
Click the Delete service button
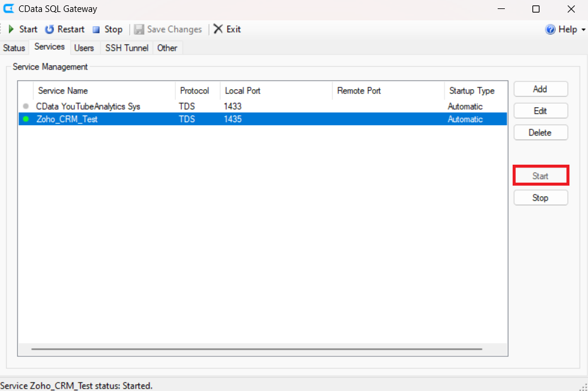click(540, 132)
